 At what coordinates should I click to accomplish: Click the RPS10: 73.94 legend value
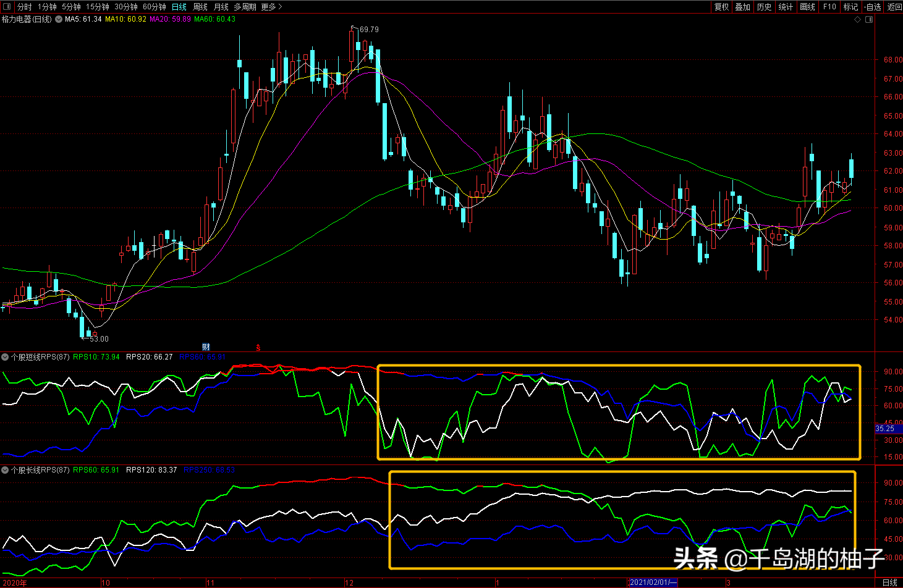click(96, 357)
